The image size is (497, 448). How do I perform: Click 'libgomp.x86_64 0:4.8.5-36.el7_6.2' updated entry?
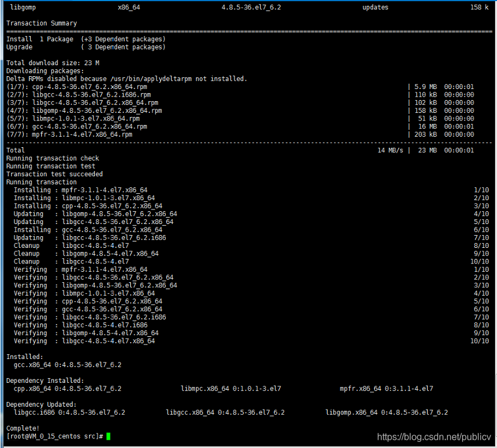[x=386, y=413]
